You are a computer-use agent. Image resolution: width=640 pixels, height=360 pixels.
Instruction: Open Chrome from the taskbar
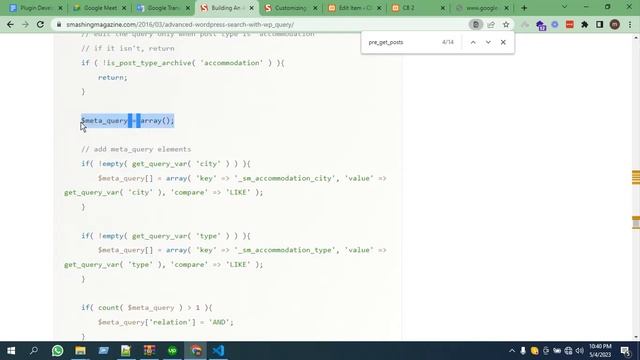click(x=196, y=351)
